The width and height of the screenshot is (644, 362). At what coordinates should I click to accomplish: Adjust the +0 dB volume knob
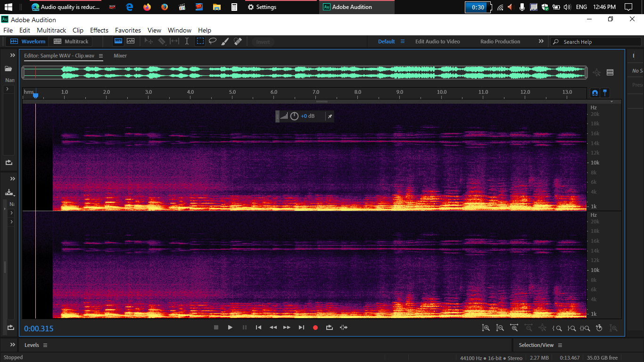(294, 116)
